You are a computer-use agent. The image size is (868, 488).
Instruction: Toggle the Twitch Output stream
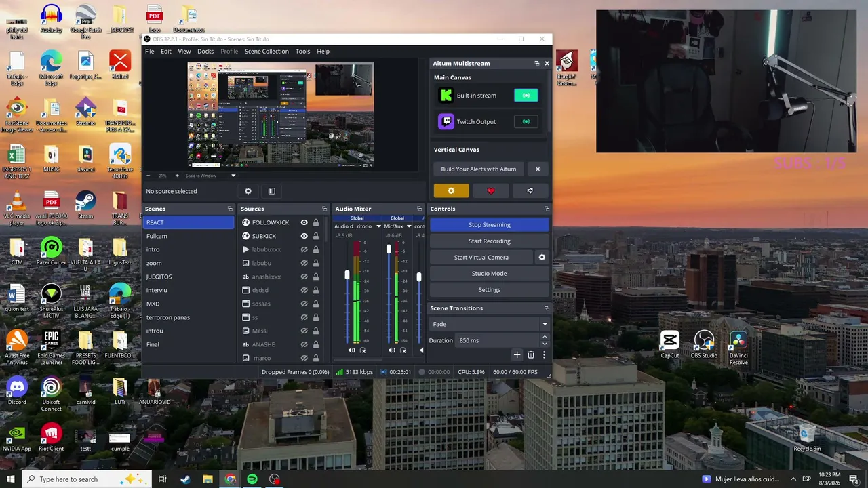526,122
